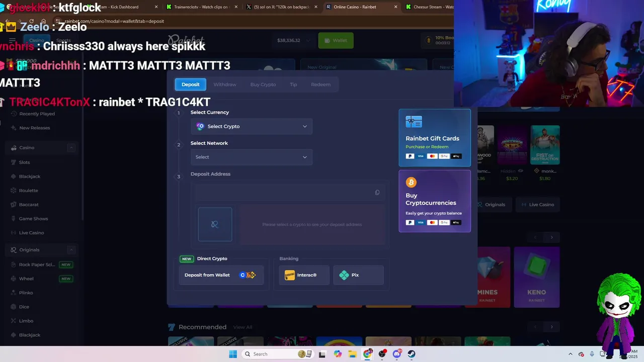Open Baccarat in the sidebar
This screenshot has height=362, width=644.
(x=29, y=205)
